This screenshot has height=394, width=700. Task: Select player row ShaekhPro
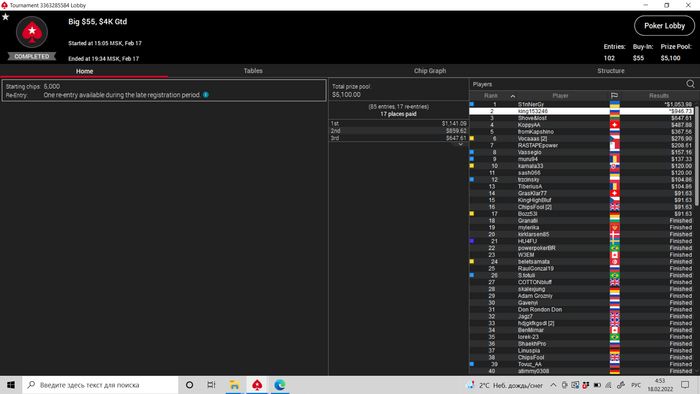[582, 344]
